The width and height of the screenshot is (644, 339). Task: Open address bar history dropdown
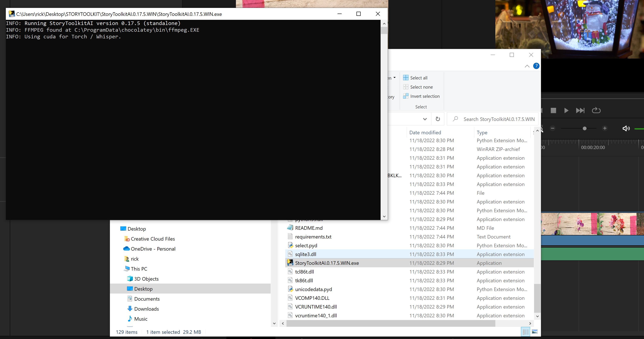(x=425, y=119)
